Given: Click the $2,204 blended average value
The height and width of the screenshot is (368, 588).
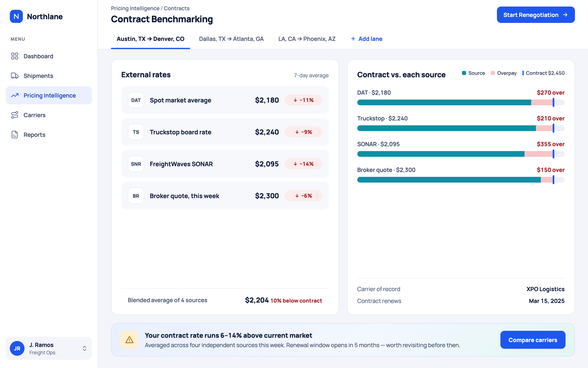Looking at the screenshot, I should pyautogui.click(x=257, y=300).
